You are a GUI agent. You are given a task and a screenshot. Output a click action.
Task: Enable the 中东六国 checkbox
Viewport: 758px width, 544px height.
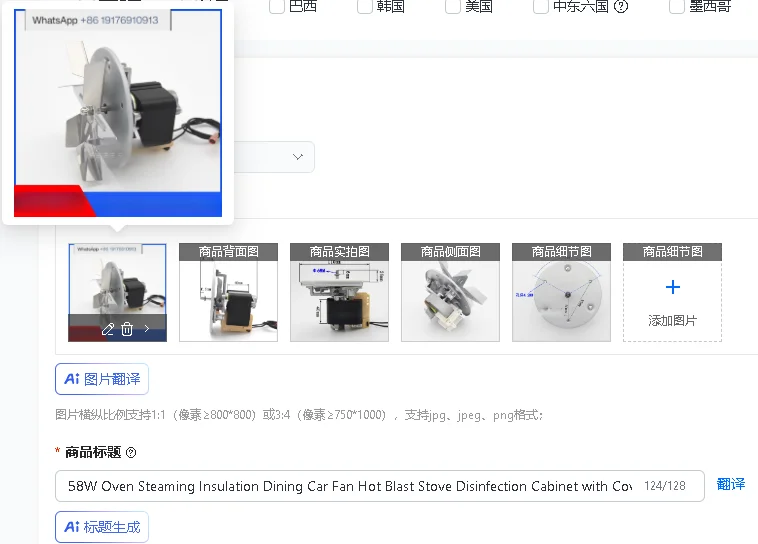click(x=540, y=6)
